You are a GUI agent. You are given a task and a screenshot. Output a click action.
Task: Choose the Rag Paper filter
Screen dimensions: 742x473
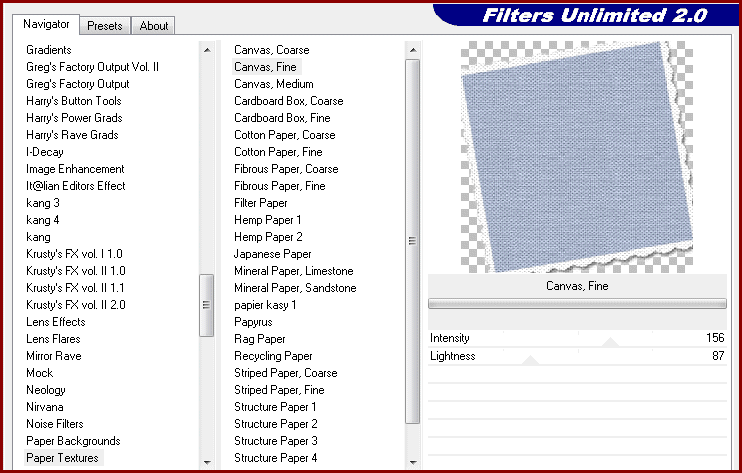[x=260, y=340]
